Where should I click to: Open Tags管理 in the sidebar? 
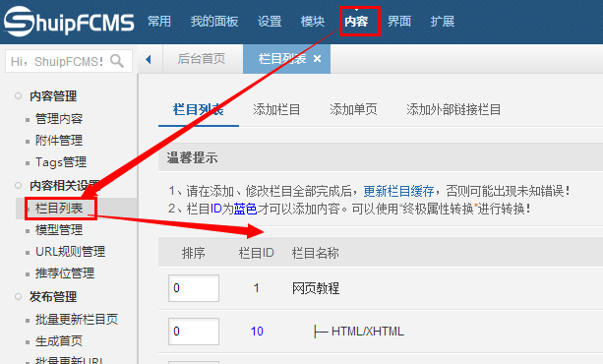[61, 162]
